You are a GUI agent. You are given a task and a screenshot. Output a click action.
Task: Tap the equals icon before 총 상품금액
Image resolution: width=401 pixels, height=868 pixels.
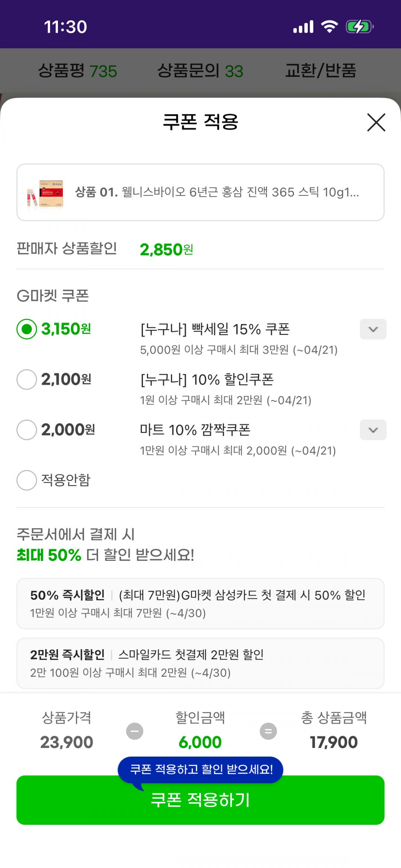[268, 731]
